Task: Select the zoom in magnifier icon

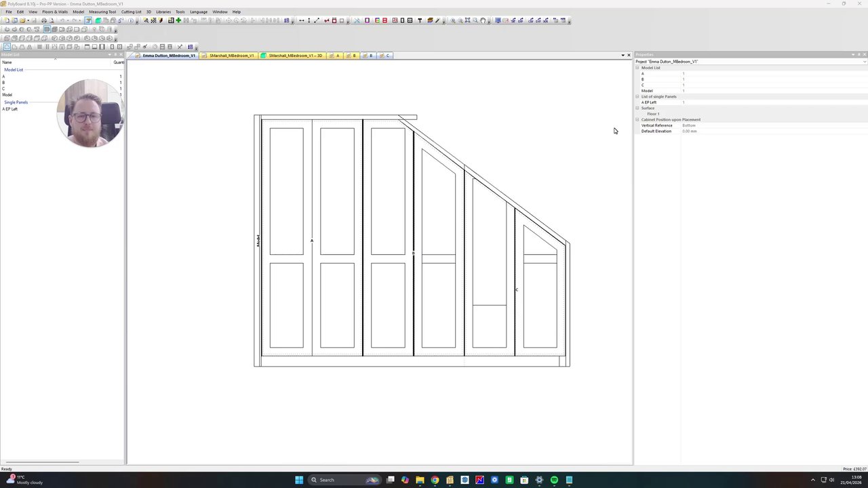Action: [x=453, y=20]
